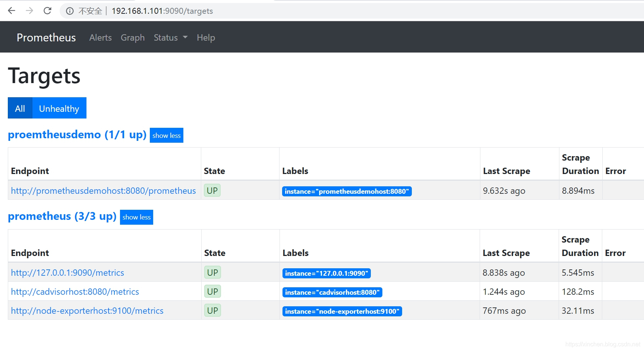Viewport: 644px width, 351px height.
Task: Go back using the browser back arrow
Action: pyautogui.click(x=12, y=11)
